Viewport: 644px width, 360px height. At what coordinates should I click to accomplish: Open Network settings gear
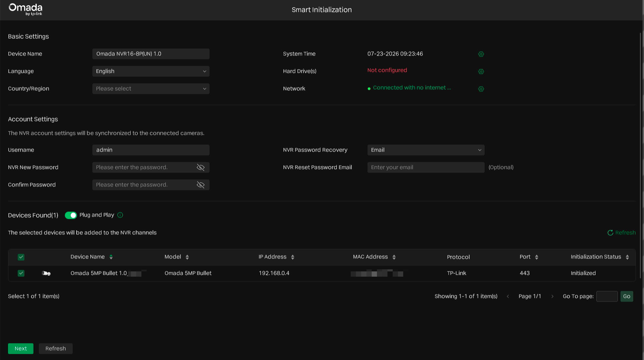[x=481, y=89]
